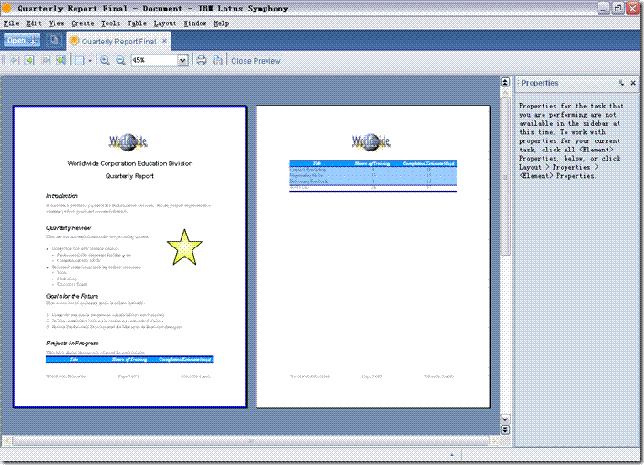Click the Zoom Out magnifier icon
The image size is (644, 465).
[121, 61]
